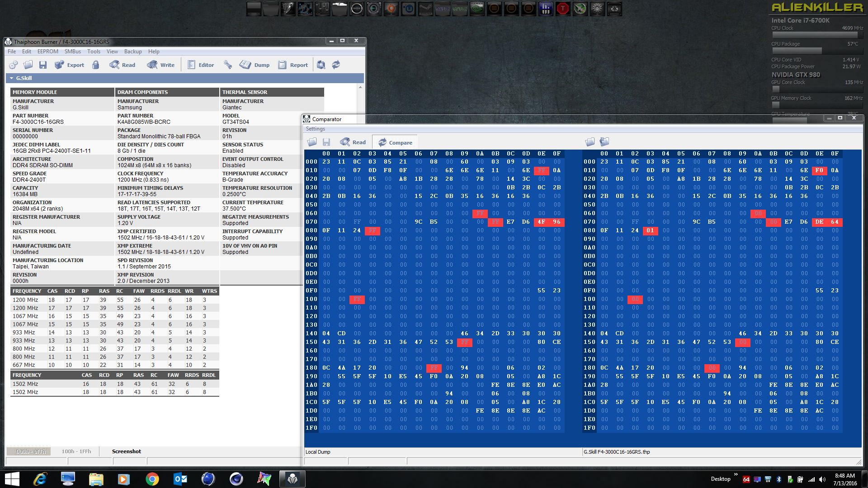
Task: Click the open folder icon in Thaiphoon Burner toolbar
Action: coord(28,65)
